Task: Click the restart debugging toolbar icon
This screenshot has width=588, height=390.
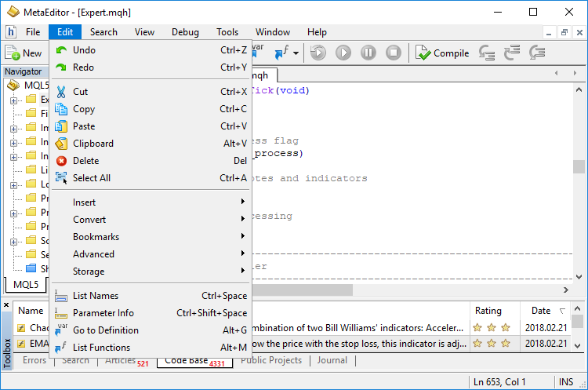Action: (x=318, y=53)
